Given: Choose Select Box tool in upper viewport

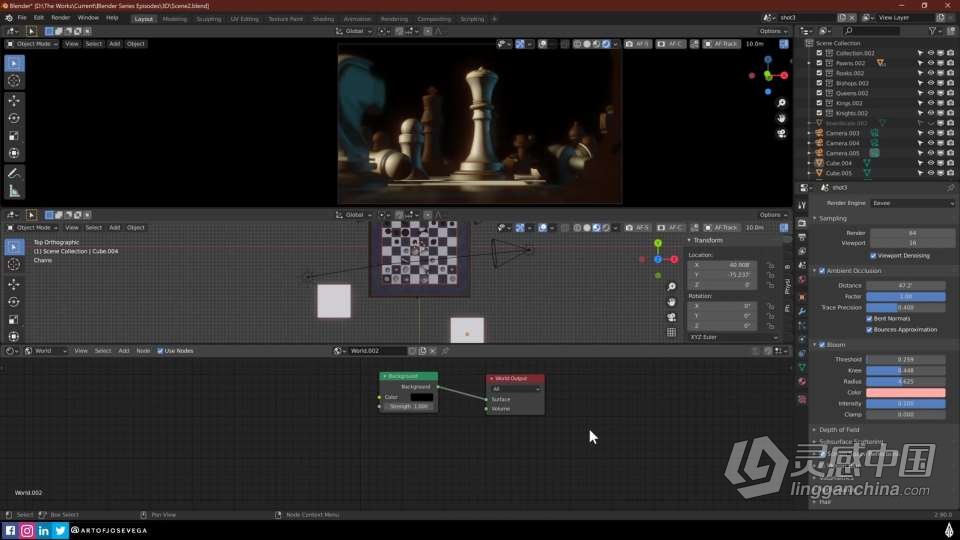Looking at the screenshot, I should pyautogui.click(x=14, y=64).
